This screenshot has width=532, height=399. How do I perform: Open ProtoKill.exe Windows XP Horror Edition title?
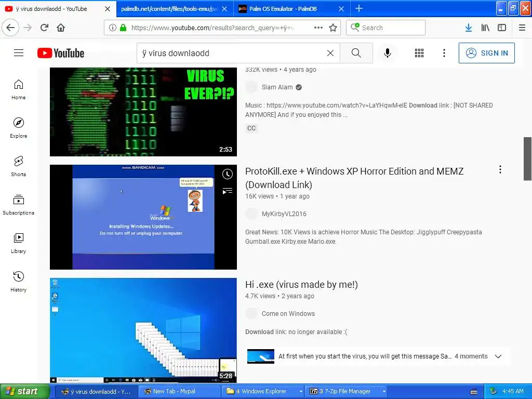click(354, 178)
